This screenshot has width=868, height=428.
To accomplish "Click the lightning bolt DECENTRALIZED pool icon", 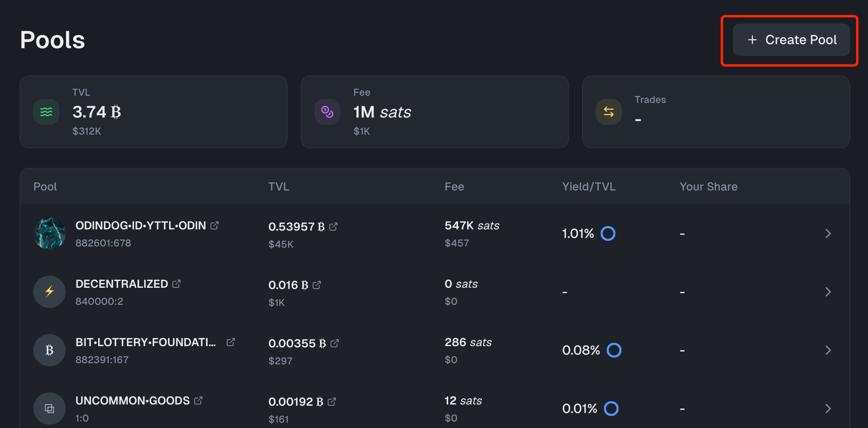I will 49,292.
